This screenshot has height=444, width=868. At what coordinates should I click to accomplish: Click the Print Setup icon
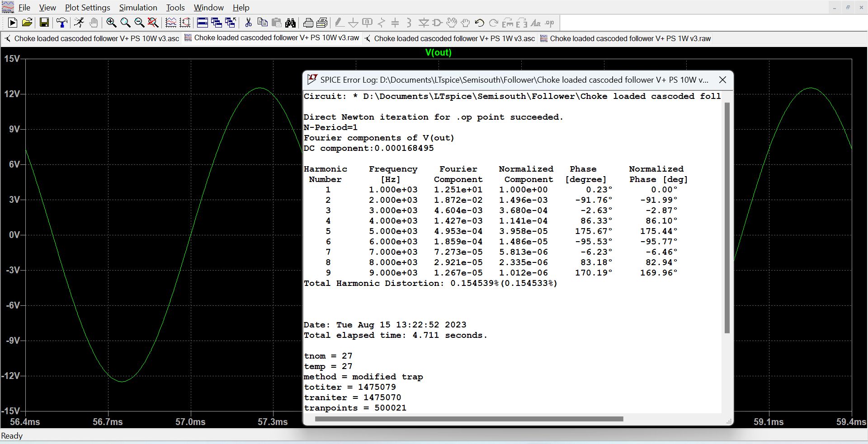click(x=322, y=23)
